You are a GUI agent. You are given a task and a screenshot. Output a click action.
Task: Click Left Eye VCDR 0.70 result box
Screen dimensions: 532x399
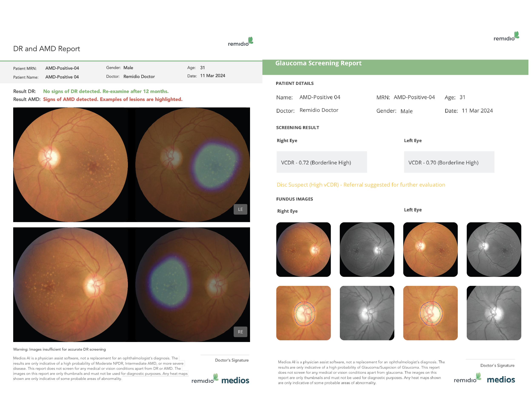(449, 162)
